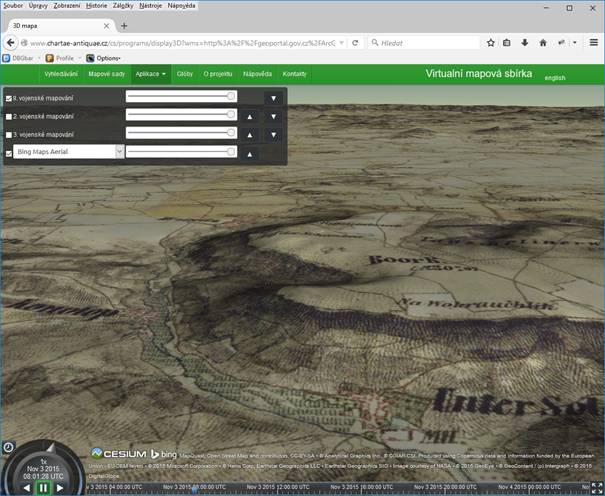Reload the page with the refresh icon

[355, 43]
